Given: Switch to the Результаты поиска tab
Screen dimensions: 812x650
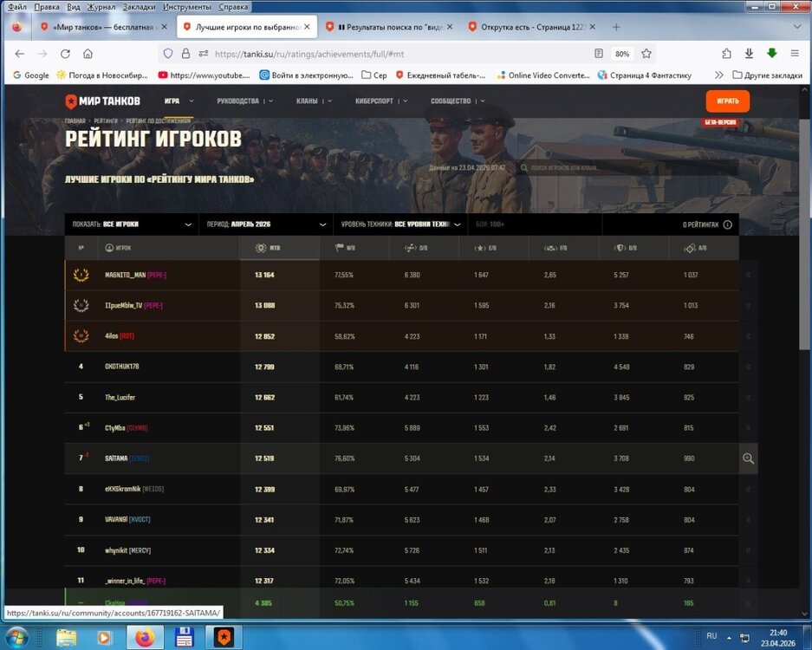Looking at the screenshot, I should click(388, 27).
